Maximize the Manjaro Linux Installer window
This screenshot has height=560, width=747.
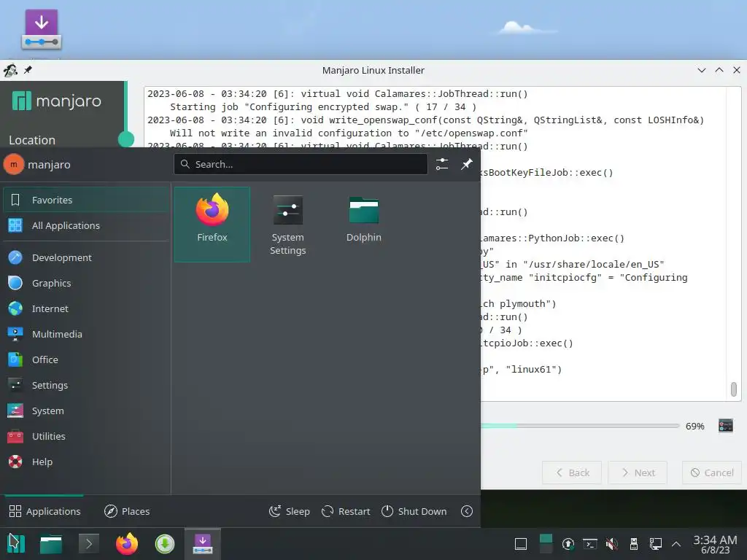coord(719,71)
